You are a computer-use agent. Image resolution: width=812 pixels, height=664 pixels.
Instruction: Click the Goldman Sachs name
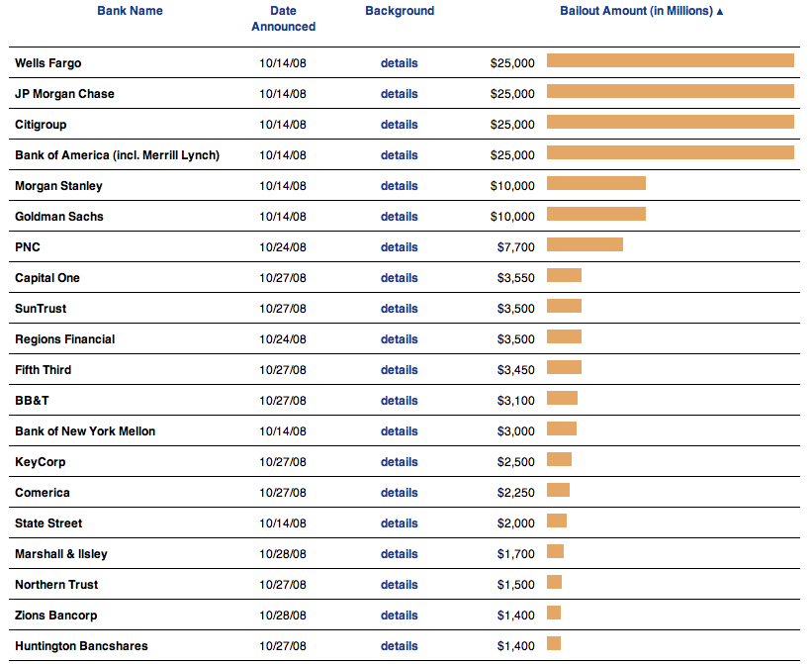[59, 217]
